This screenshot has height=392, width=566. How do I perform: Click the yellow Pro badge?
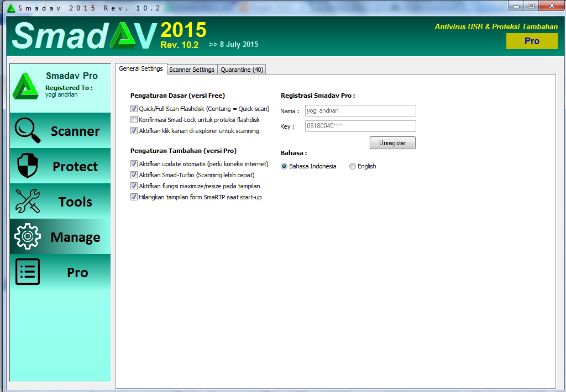[x=532, y=41]
